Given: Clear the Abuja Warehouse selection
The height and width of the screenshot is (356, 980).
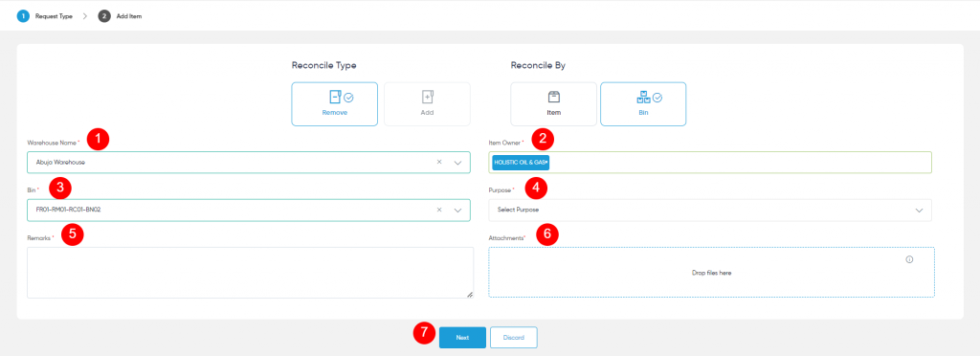Looking at the screenshot, I should [x=439, y=162].
